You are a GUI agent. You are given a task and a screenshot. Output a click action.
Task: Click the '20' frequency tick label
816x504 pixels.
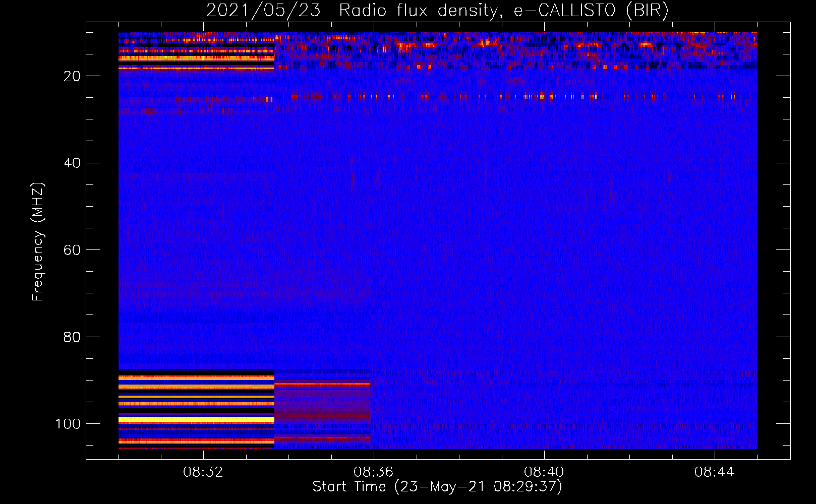pyautogui.click(x=72, y=76)
